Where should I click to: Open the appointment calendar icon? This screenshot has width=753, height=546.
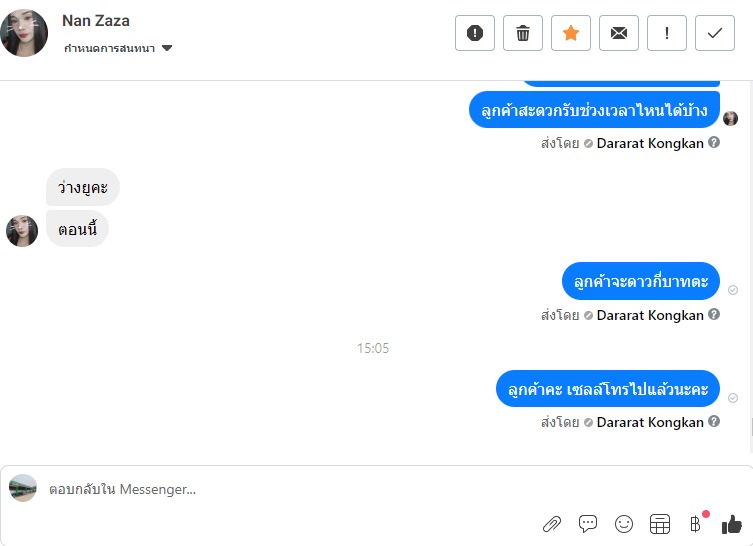point(660,524)
